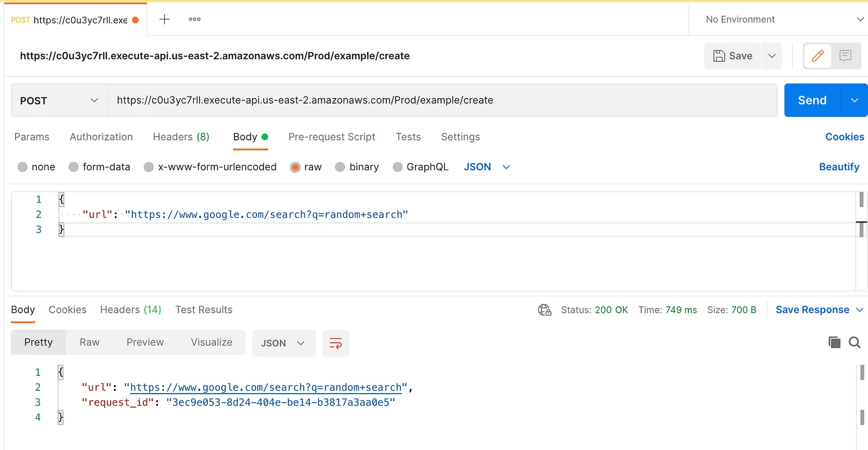Viewport: 868px width, 450px height.
Task: View response Headers (14) tab
Action: point(131,310)
